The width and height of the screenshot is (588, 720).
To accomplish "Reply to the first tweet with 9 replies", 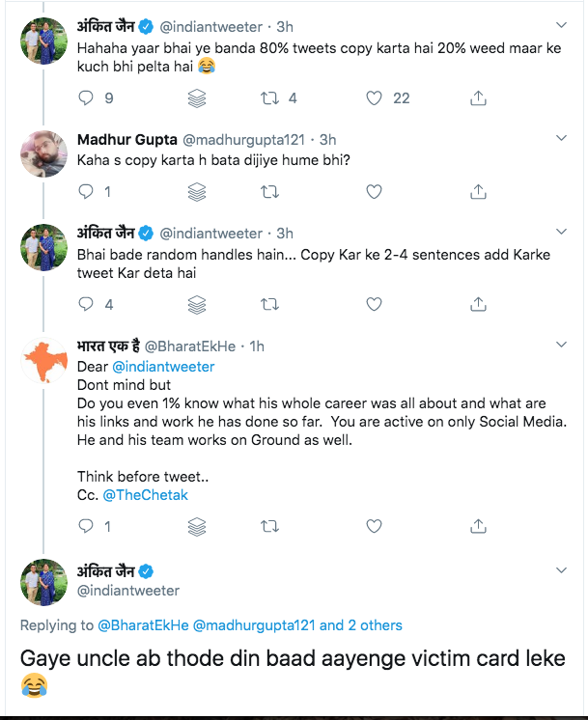I will 87,97.
